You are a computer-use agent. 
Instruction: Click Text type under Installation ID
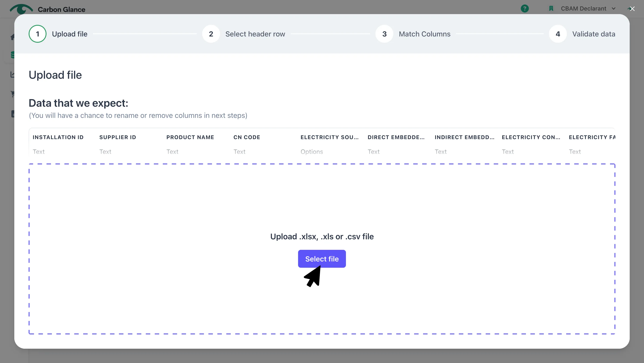39,152
